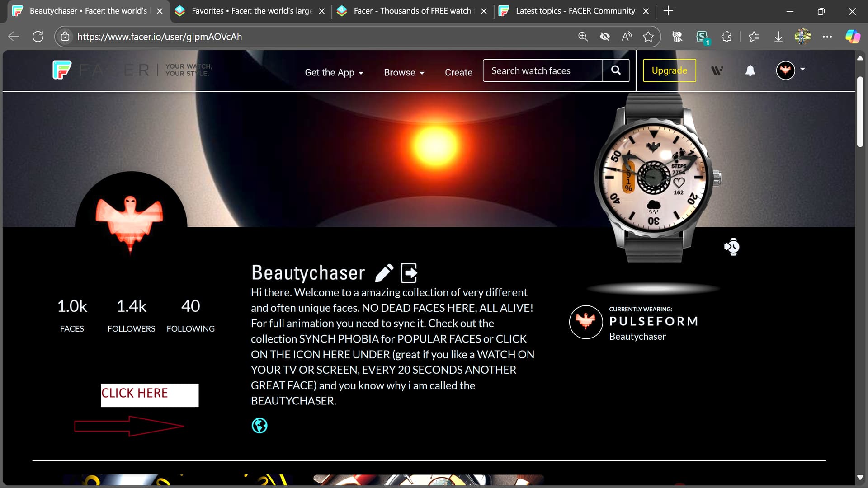Focus the Search watch faces field

click(542, 70)
